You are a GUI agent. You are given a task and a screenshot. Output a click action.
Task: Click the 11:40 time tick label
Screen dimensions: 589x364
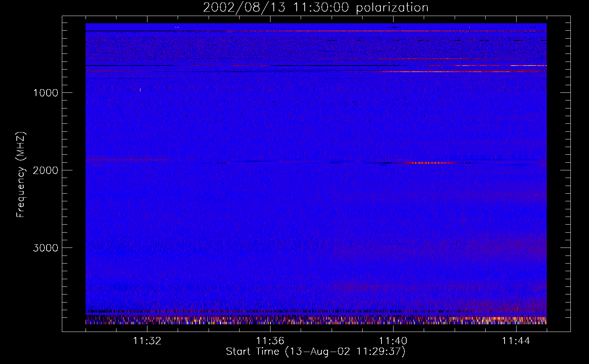[x=393, y=341]
